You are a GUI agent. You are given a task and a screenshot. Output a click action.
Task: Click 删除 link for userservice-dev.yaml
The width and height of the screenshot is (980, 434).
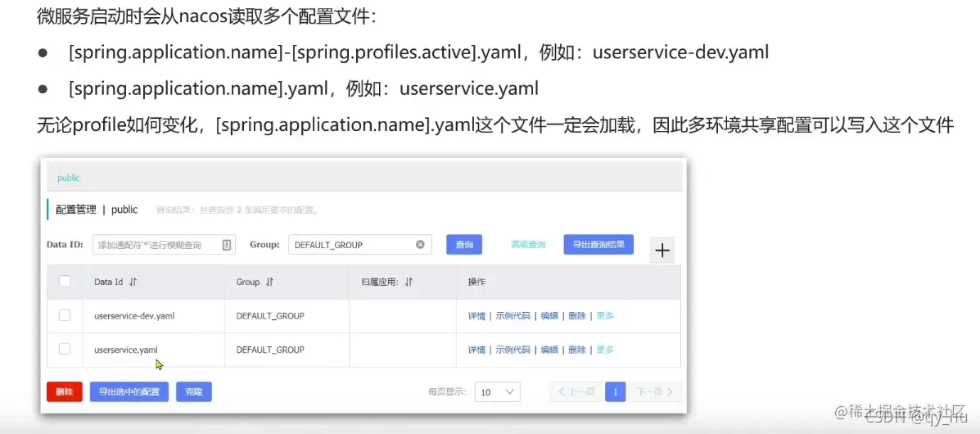(577, 316)
